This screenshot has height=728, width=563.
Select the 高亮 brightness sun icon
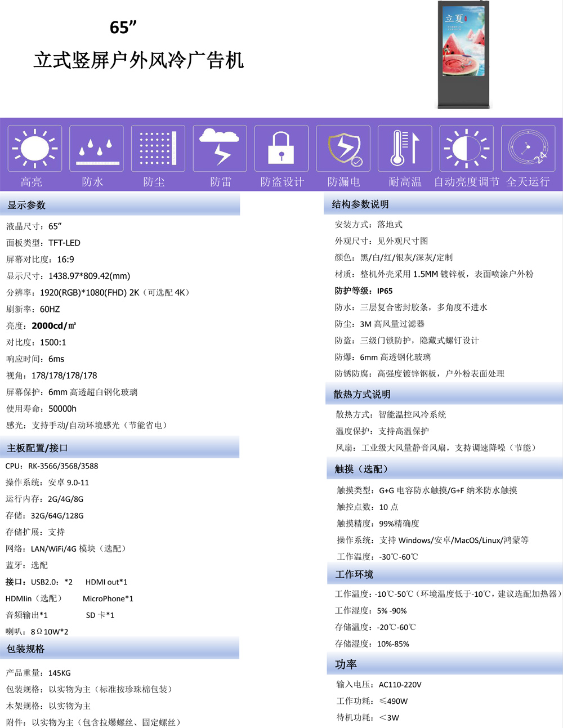[34, 148]
